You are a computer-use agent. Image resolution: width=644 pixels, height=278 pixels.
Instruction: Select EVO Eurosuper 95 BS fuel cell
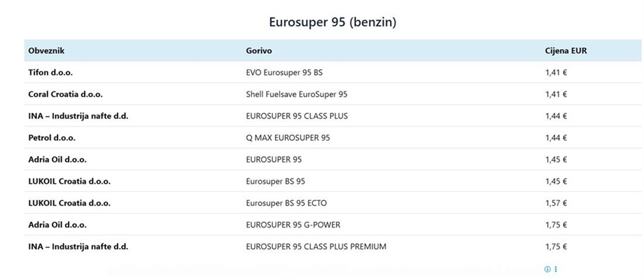[x=284, y=73]
